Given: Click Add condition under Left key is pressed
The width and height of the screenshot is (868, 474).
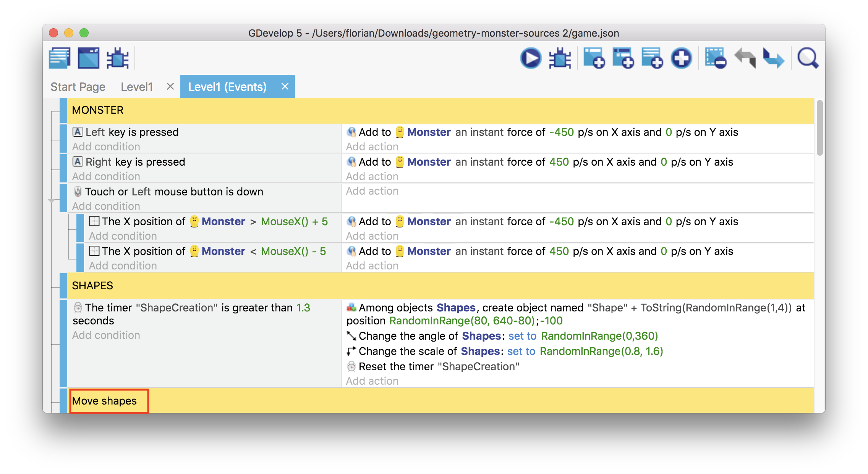Looking at the screenshot, I should tap(106, 147).
